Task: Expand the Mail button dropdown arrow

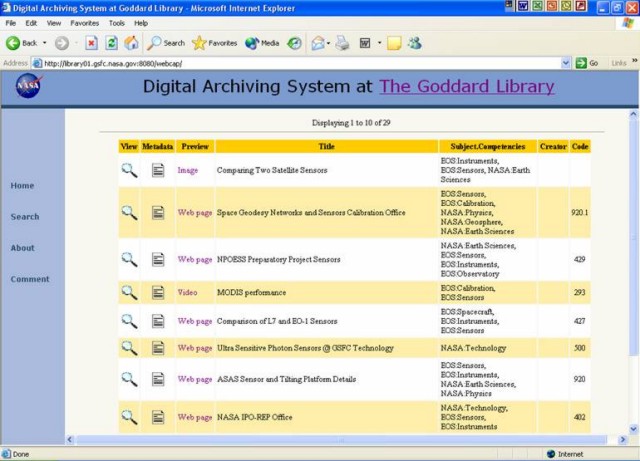Action: pyautogui.click(x=328, y=43)
